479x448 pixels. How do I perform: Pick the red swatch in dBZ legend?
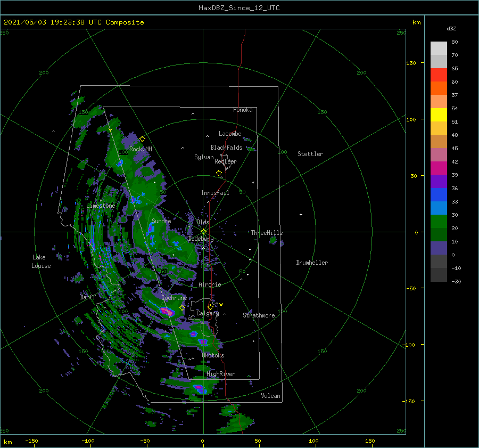(439, 75)
